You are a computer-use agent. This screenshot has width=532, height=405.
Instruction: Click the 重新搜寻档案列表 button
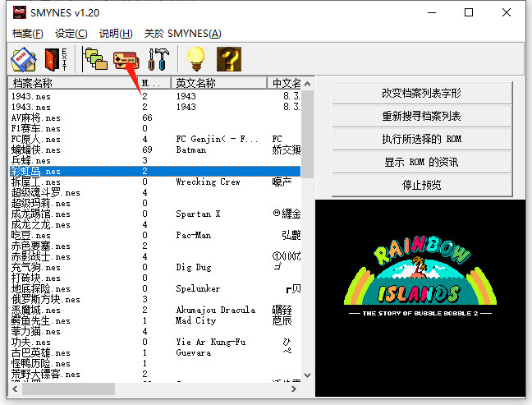pyautogui.click(x=422, y=116)
